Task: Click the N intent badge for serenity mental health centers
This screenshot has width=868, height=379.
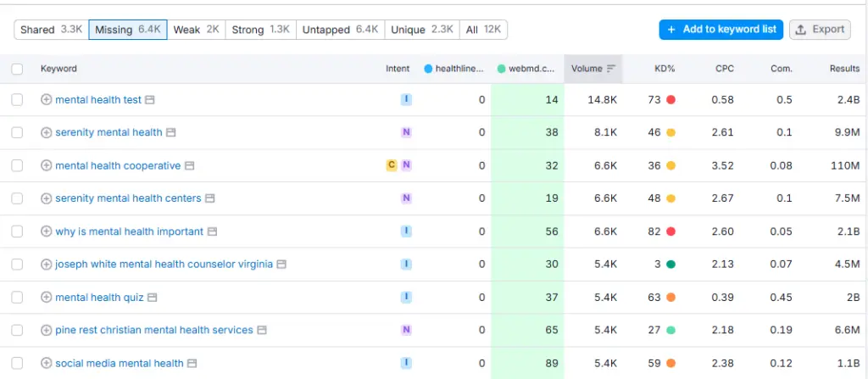Action: point(406,198)
